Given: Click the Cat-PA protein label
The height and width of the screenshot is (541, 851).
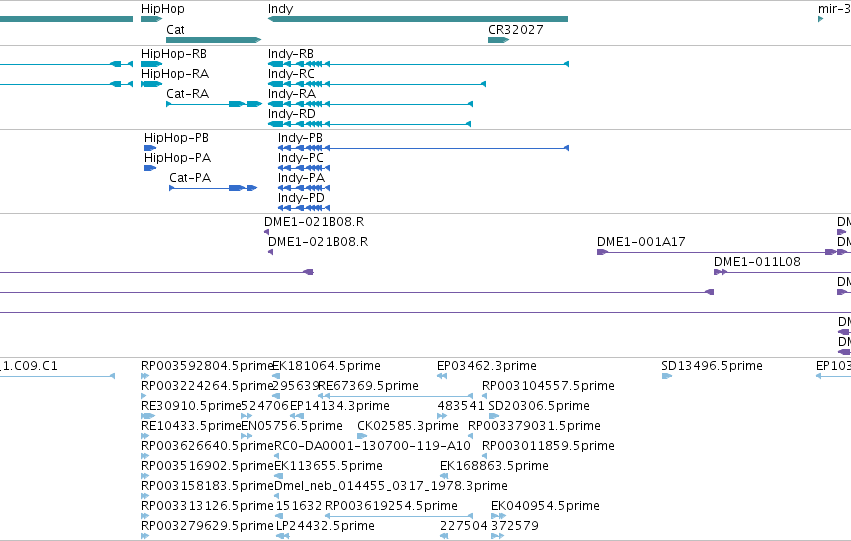Looking at the screenshot, I should [x=190, y=178].
